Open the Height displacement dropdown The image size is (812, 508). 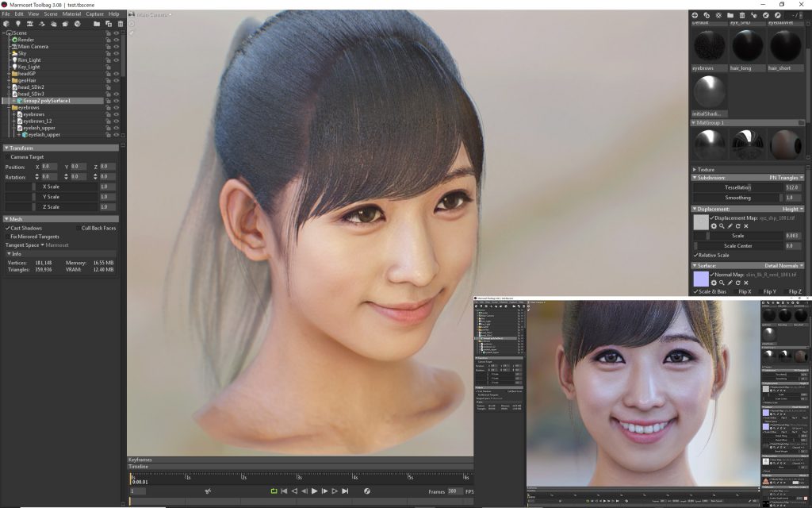793,209
